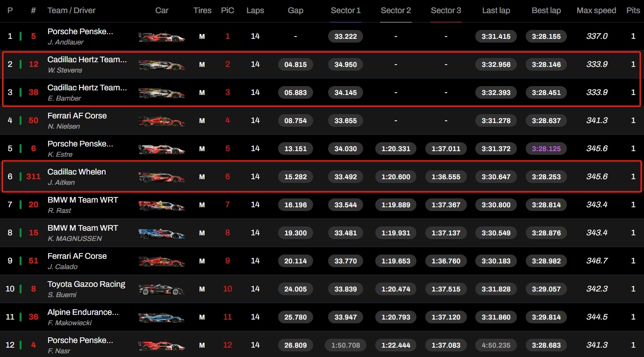Click the Max speed column header
644x357 pixels.
tap(596, 10)
